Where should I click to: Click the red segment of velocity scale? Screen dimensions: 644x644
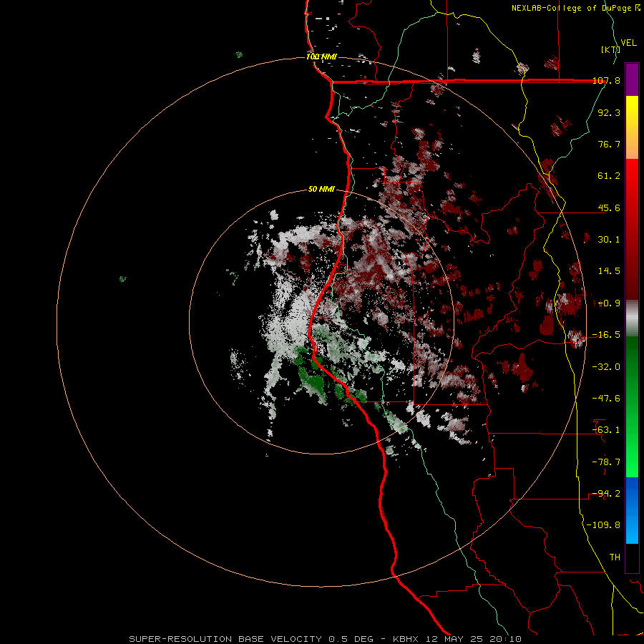pos(632,229)
